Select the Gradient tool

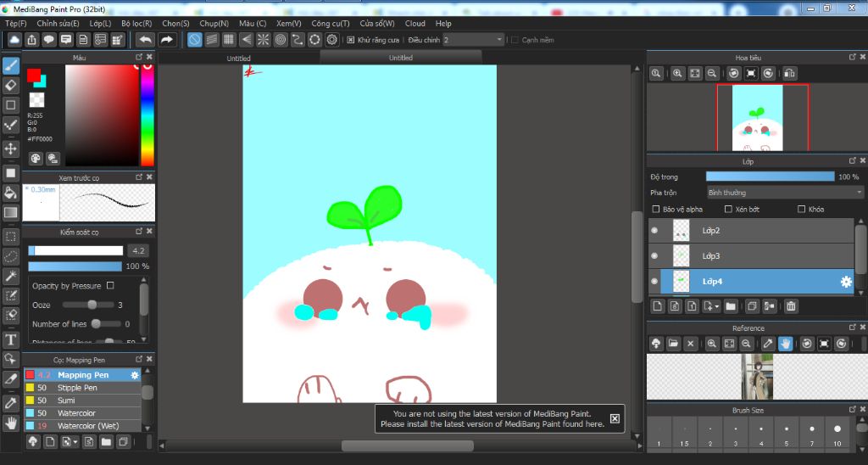click(10, 212)
